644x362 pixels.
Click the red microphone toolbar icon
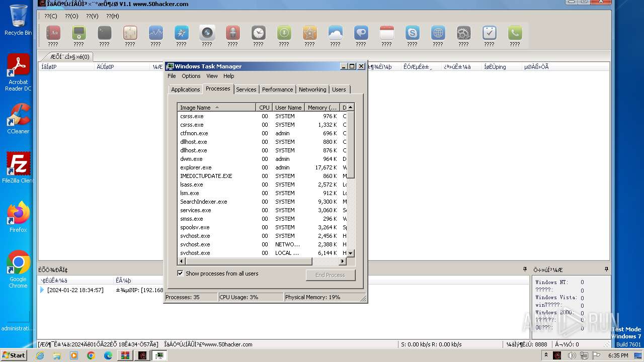click(x=233, y=33)
